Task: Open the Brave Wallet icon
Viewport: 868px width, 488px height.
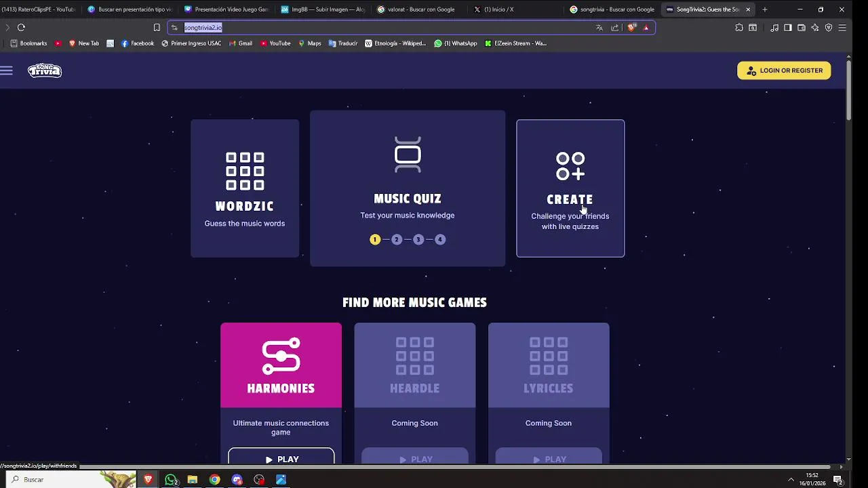Action: click(x=802, y=28)
